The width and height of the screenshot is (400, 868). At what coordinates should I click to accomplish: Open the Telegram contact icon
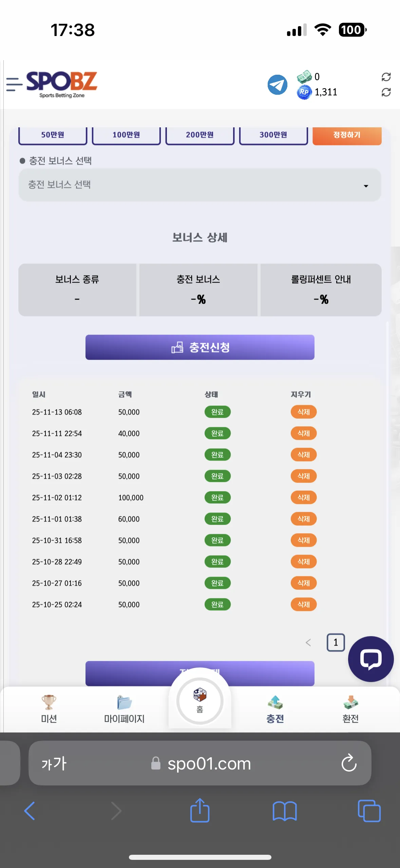point(277,85)
